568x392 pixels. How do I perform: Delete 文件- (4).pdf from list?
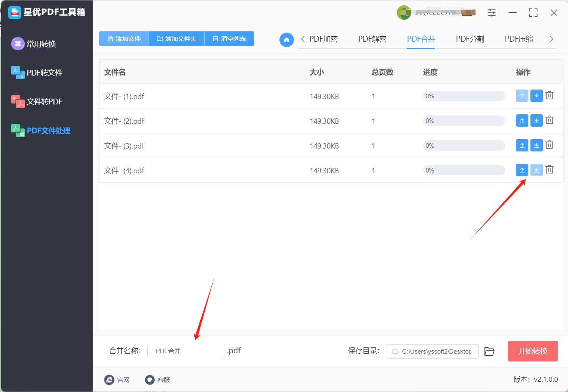[549, 170]
